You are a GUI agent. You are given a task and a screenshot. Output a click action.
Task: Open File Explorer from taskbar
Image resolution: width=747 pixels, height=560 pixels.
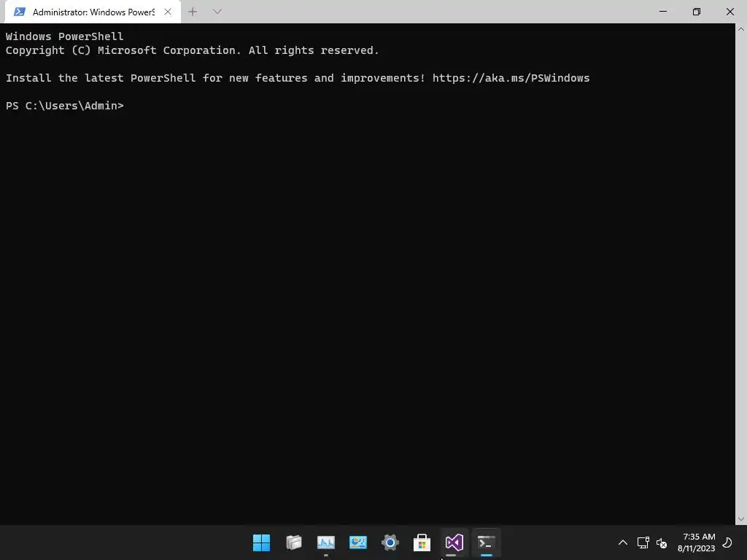click(293, 542)
